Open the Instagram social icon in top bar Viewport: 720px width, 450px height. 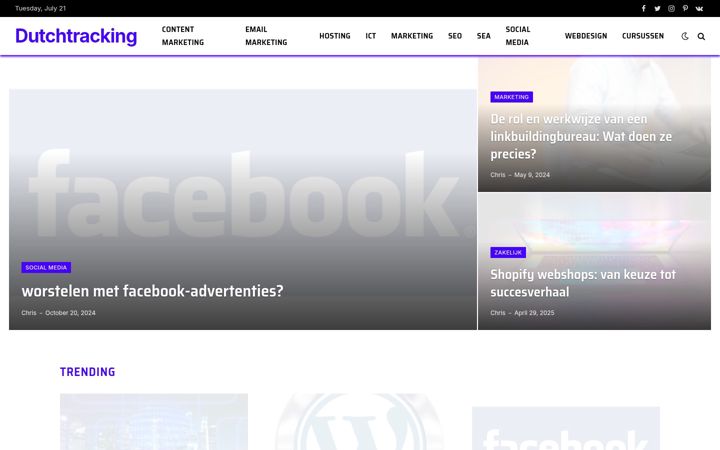pos(671,8)
